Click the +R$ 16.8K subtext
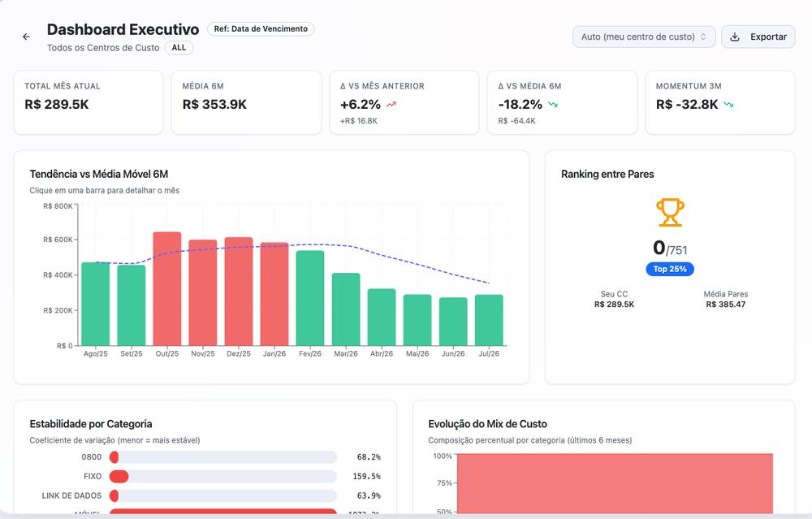Viewport: 812px width, 519px height. [x=359, y=121]
